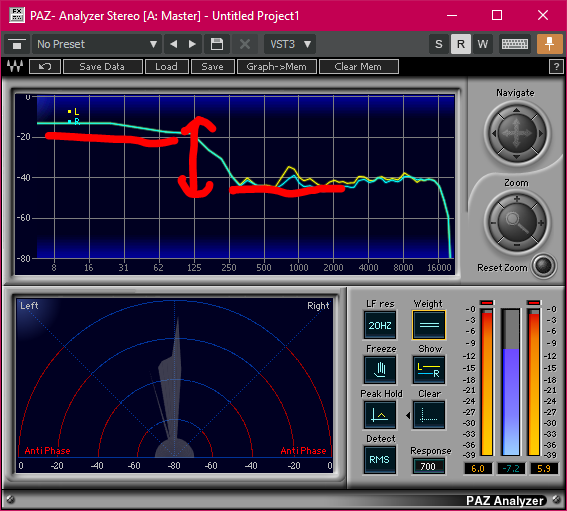Click the Graph->Mem button

tap(277, 67)
